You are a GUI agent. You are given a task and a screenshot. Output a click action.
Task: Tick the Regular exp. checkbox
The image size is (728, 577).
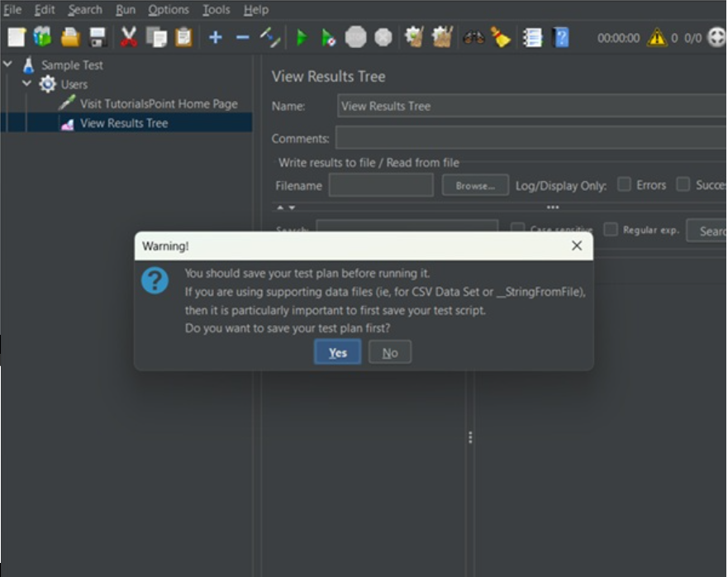point(611,230)
